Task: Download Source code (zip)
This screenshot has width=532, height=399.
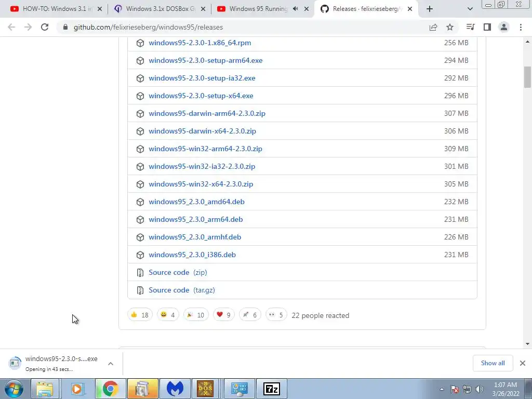Action: 178,272
